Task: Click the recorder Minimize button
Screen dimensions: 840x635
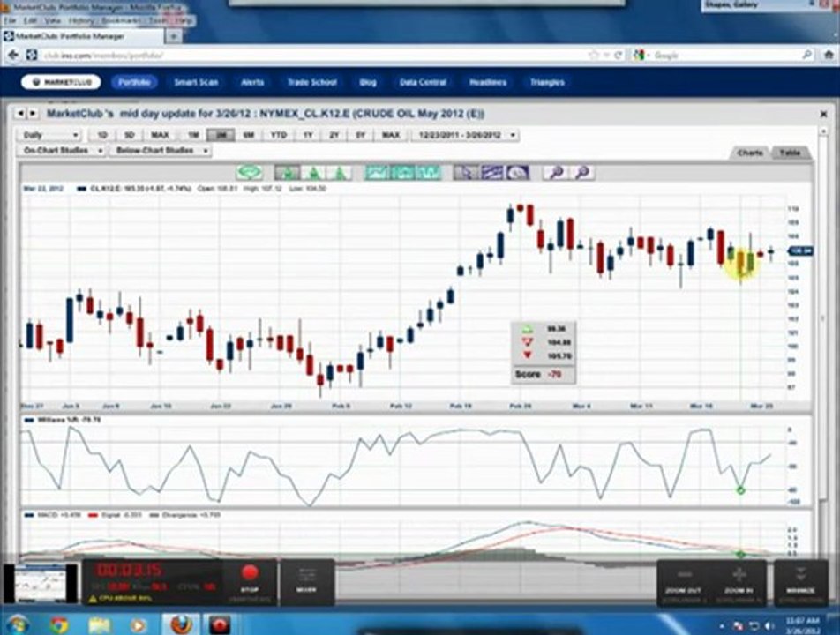Action: [x=801, y=582]
